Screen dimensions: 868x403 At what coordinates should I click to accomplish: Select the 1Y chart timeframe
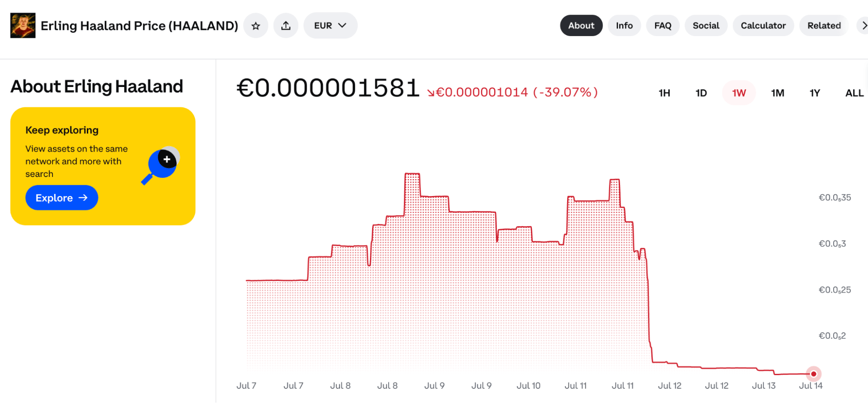(815, 93)
